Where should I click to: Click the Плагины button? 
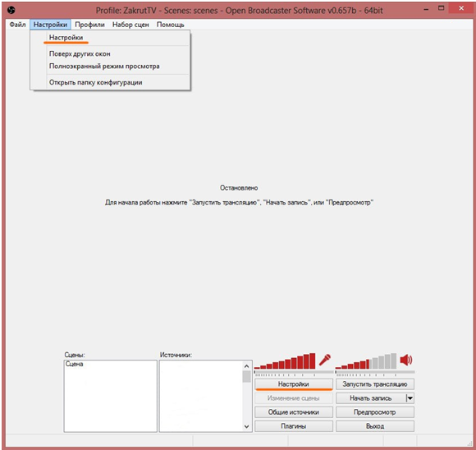(x=294, y=426)
